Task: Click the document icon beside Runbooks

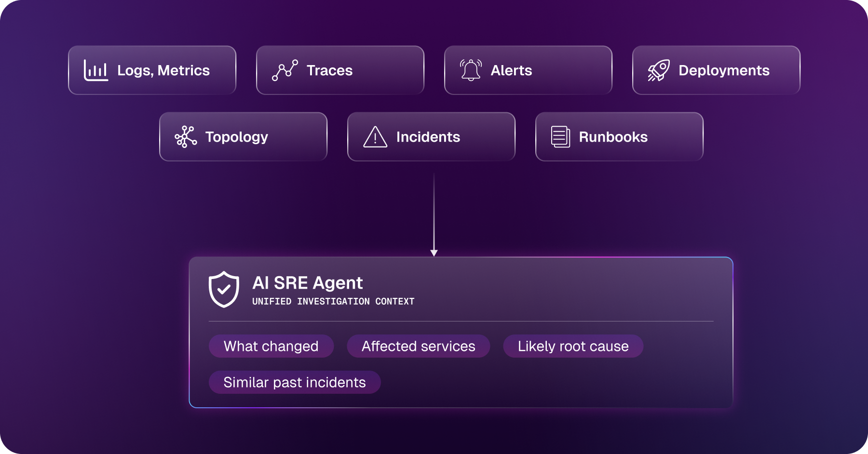Action: (x=560, y=137)
